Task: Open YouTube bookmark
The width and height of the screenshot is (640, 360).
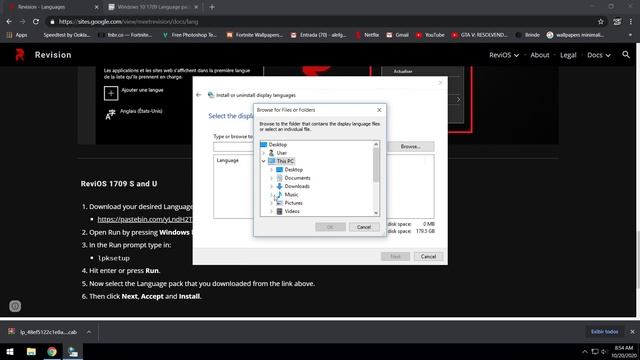Action: [x=430, y=35]
